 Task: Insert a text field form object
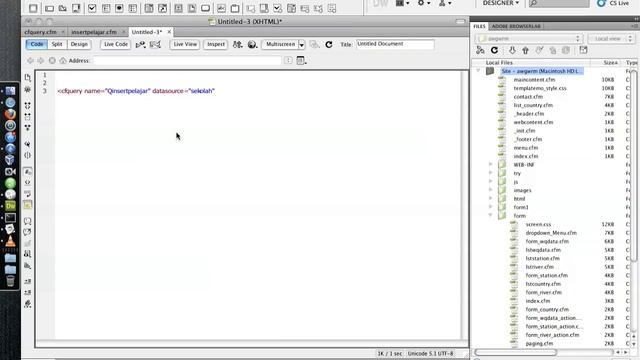[x=49, y=8]
